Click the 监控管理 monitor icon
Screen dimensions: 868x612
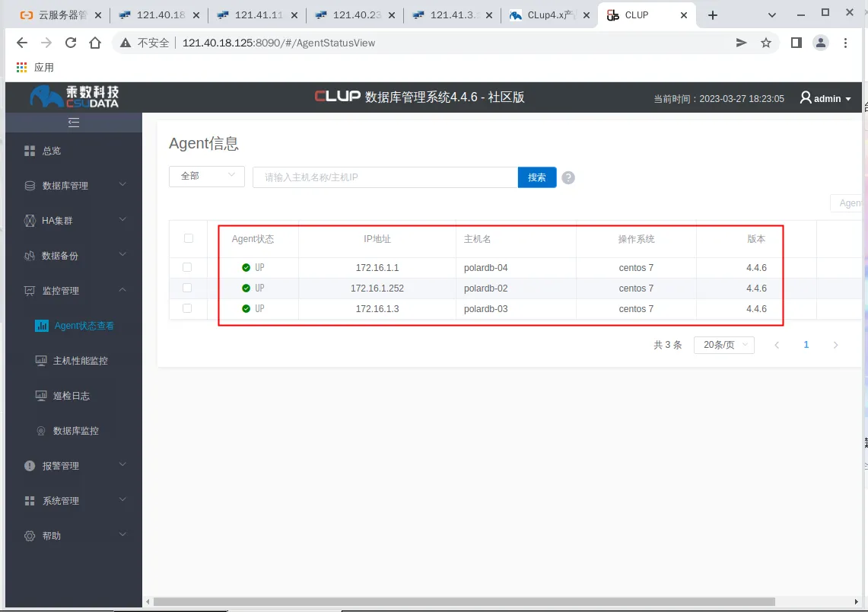[30, 291]
